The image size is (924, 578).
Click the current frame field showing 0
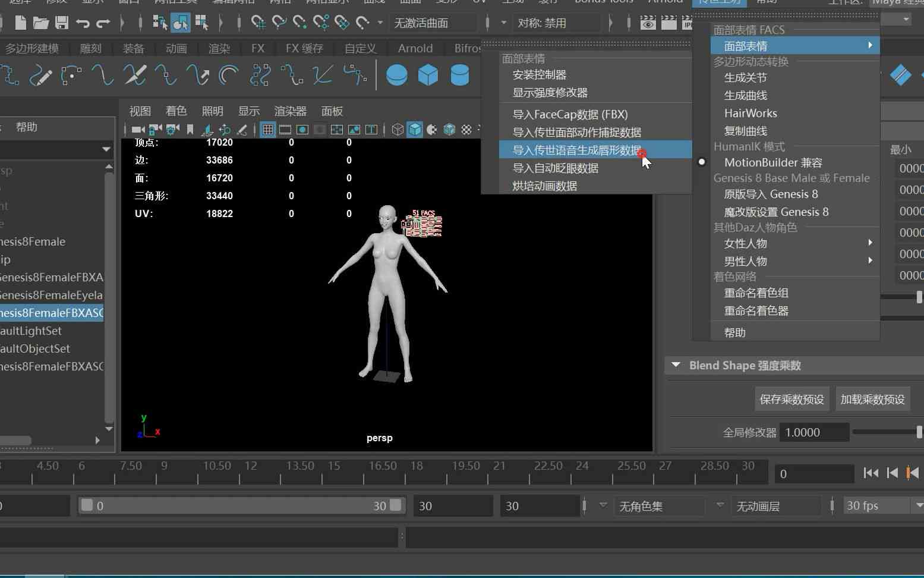coord(813,474)
